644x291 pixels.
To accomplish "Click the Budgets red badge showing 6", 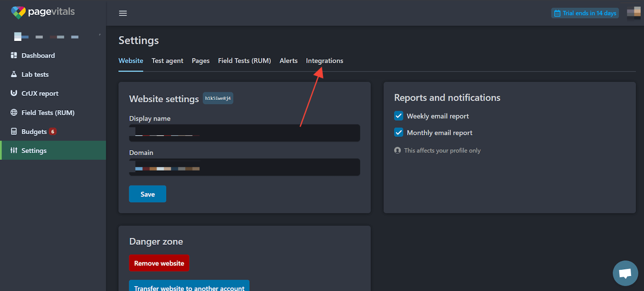I will [53, 132].
